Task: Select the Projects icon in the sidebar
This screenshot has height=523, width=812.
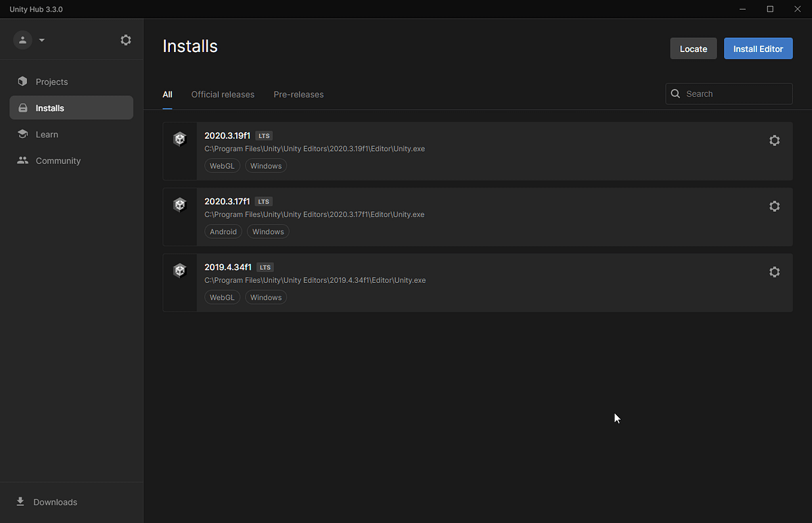Action: point(22,81)
